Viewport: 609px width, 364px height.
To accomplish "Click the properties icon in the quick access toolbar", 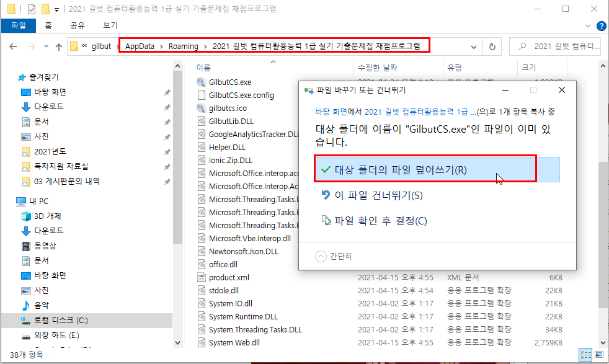I will pos(32,9).
